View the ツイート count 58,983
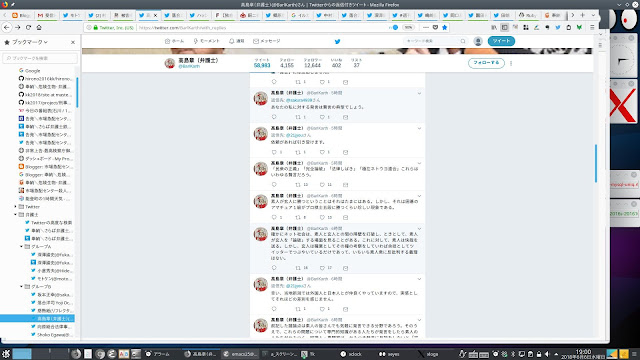 point(262,63)
